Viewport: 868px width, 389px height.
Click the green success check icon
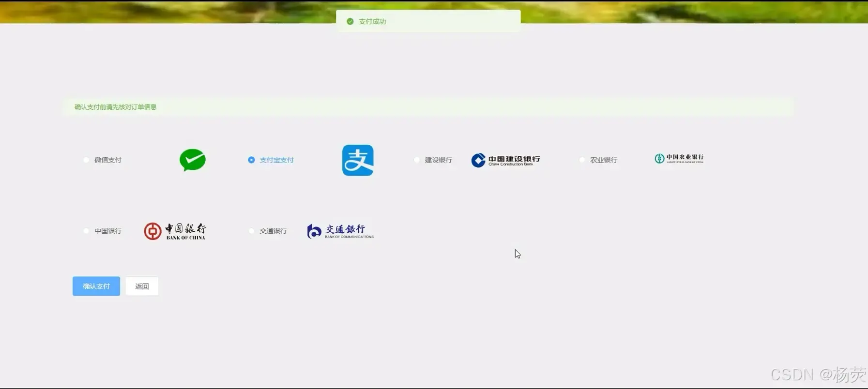(350, 21)
